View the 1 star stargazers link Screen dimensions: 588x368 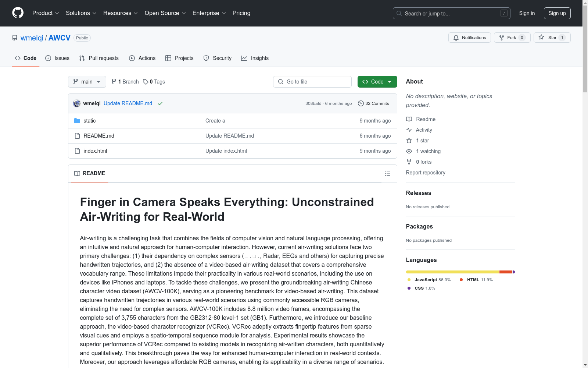coord(417,141)
